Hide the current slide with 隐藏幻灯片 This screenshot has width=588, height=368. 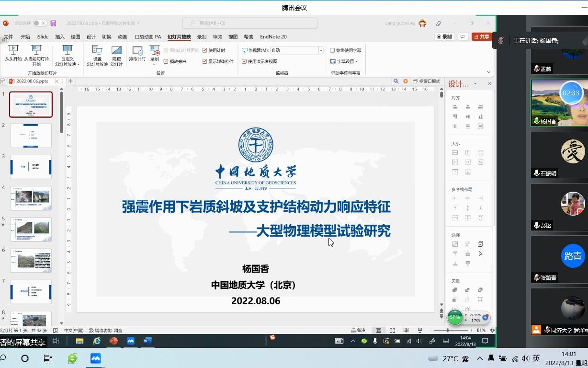pos(116,56)
